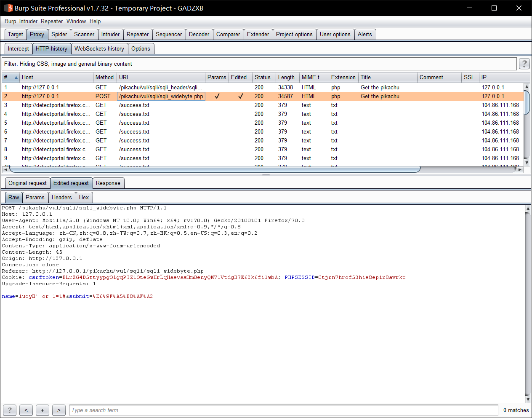
Task: Click the Params check mark in row 2
Action: click(217, 96)
